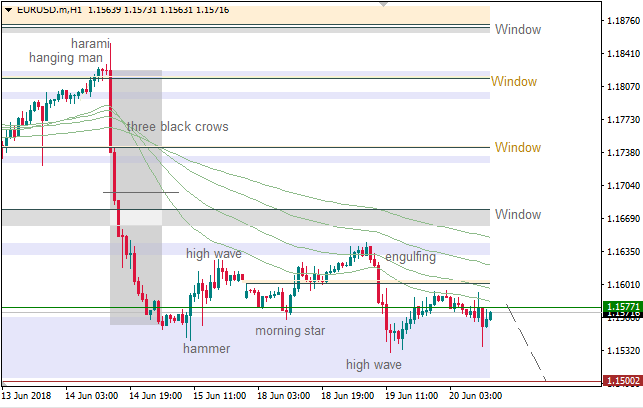Select the harami pattern label
The image size is (643, 408).
[x=90, y=44]
